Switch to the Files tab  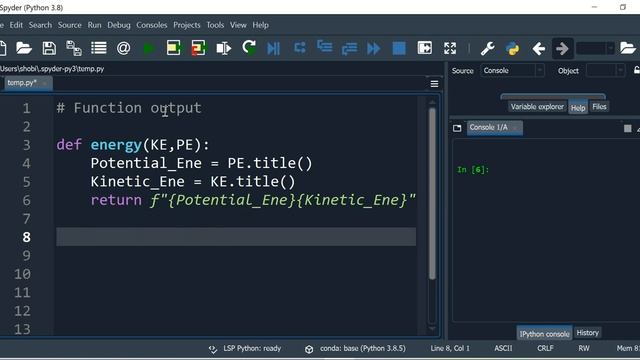599,107
